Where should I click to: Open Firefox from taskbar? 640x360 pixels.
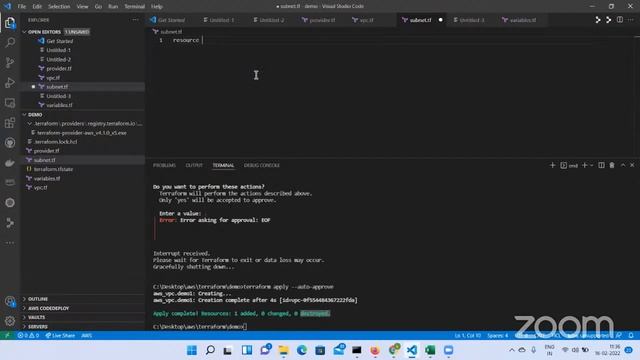click(x=375, y=350)
